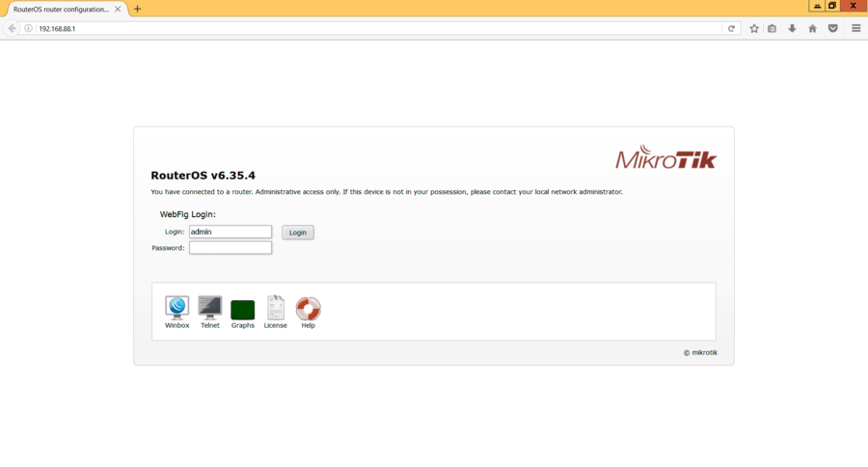
Task: Go back with the back arrow
Action: 12,28
